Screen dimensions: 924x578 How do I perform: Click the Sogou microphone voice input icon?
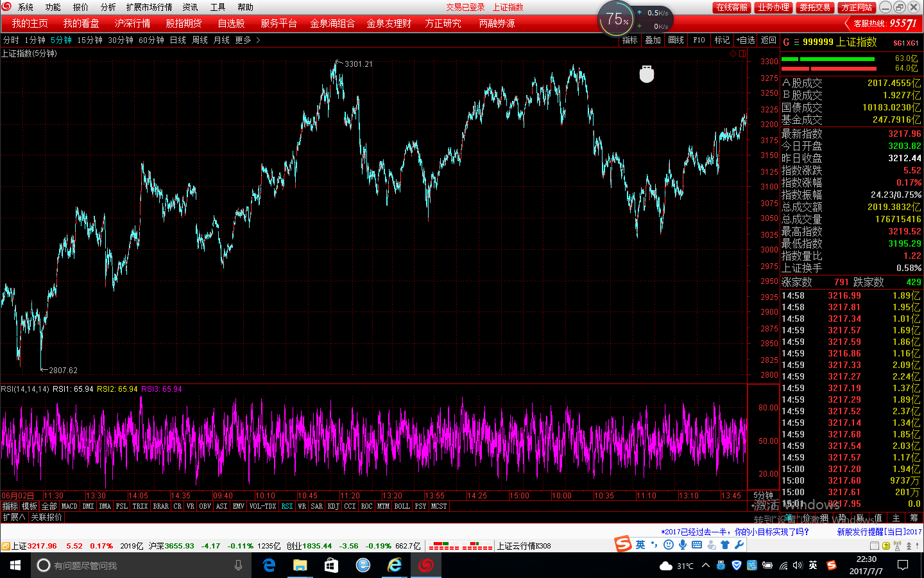pos(682,545)
